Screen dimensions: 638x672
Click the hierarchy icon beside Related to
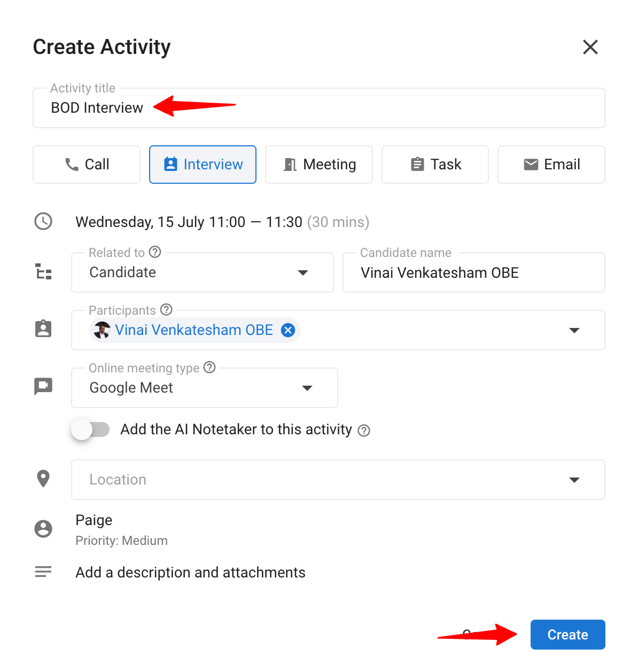click(x=43, y=272)
